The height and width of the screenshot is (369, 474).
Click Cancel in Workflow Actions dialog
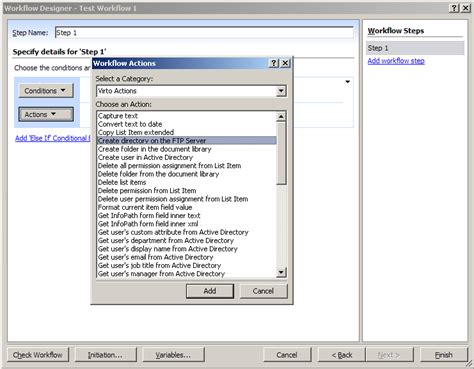[263, 291]
